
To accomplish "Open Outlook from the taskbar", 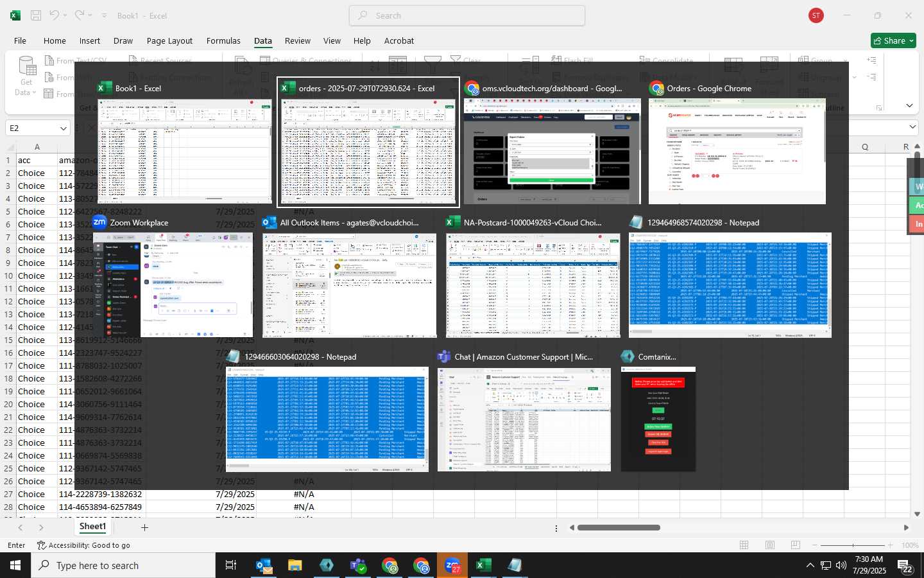I will pos(264,565).
